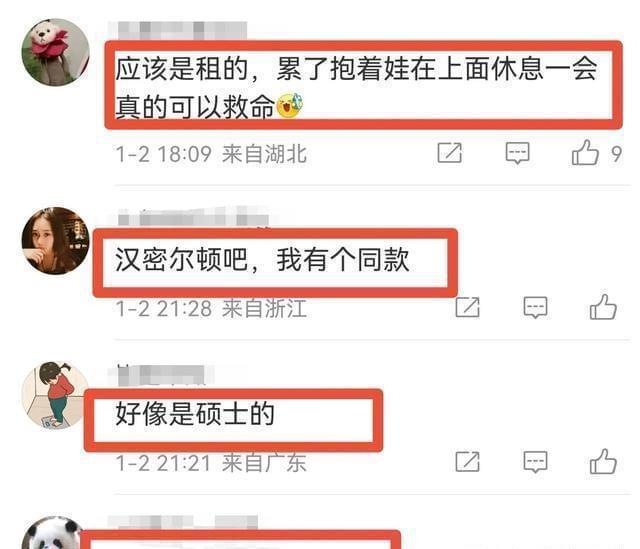Open blurred username above Zhejiang comment
Viewport: 640px width, 549px height.
point(194,218)
